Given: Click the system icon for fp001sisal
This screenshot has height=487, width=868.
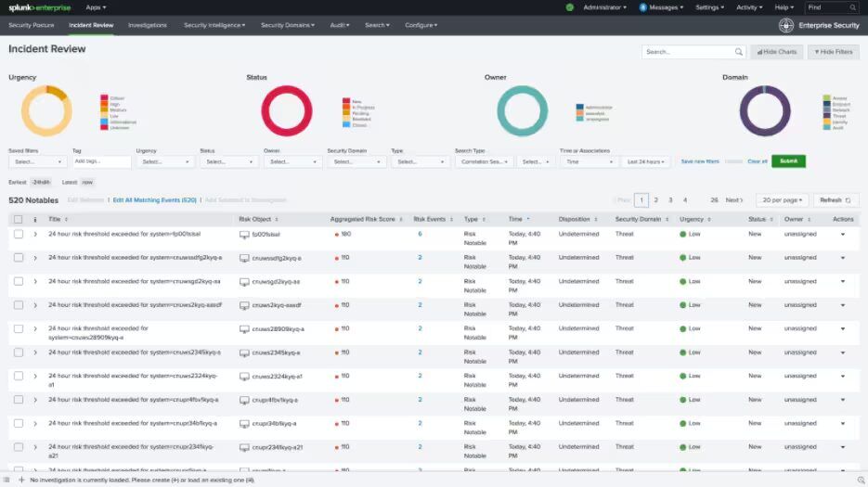Looking at the screenshot, I should coord(244,235).
